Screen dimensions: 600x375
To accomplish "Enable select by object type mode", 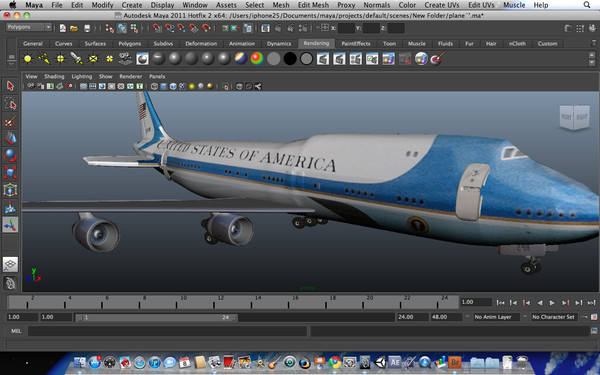I will 122,28.
